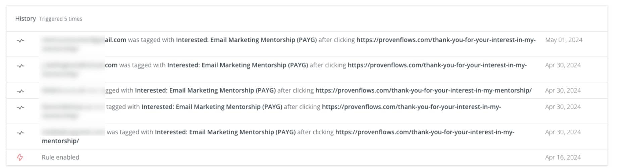The image size is (644, 168).
Task: Click the activity pulse icon for May 01 entry
Action: [x=20, y=41]
